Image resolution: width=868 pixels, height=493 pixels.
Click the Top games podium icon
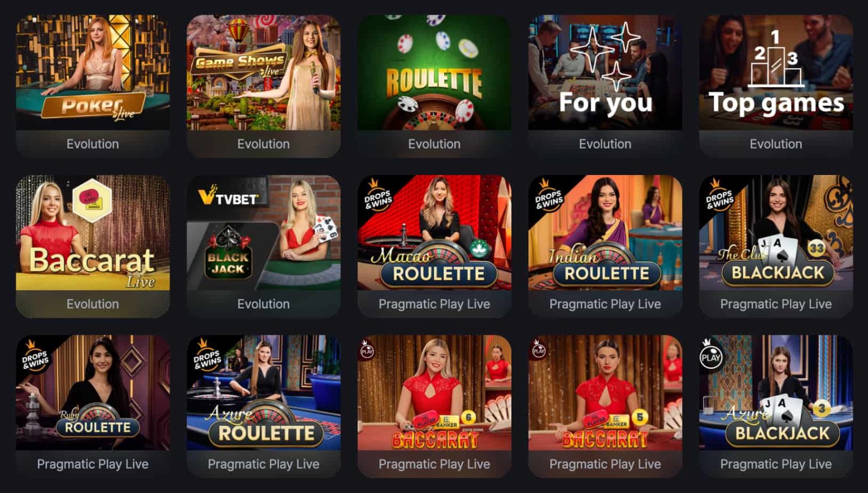(775, 58)
